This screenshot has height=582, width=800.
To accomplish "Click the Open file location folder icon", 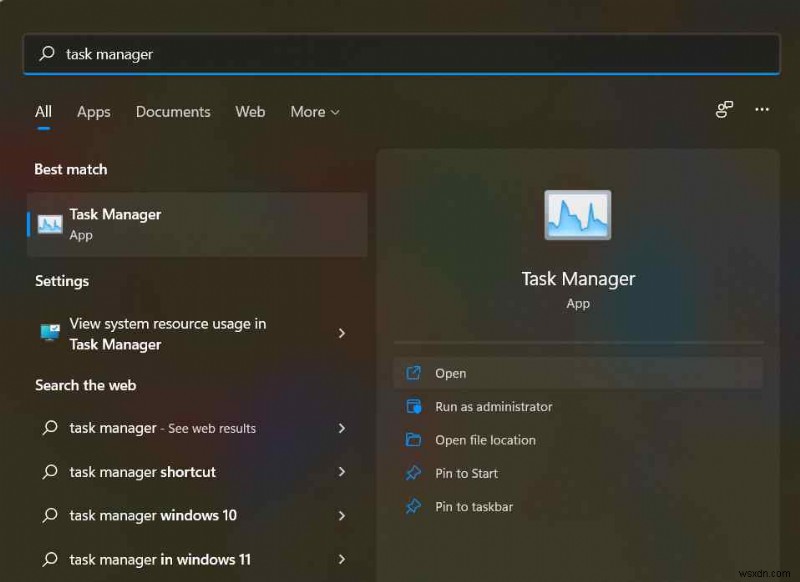I will (x=415, y=440).
